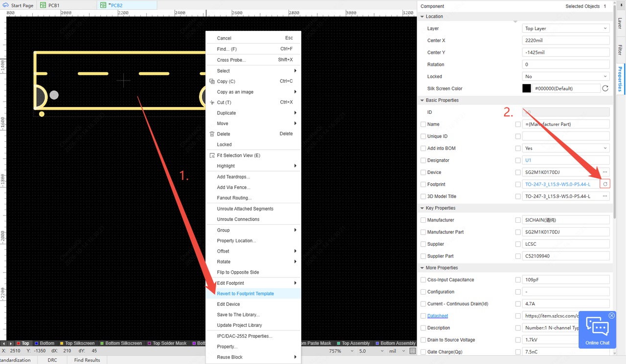
Task: Tick the checkbox before the Designator label
Action: point(424,160)
